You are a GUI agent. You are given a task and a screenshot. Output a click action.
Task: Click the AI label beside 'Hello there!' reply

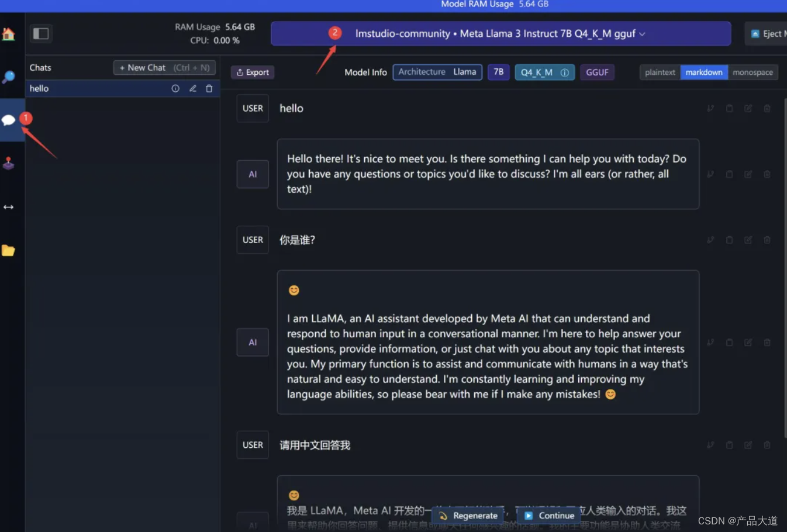[253, 174]
